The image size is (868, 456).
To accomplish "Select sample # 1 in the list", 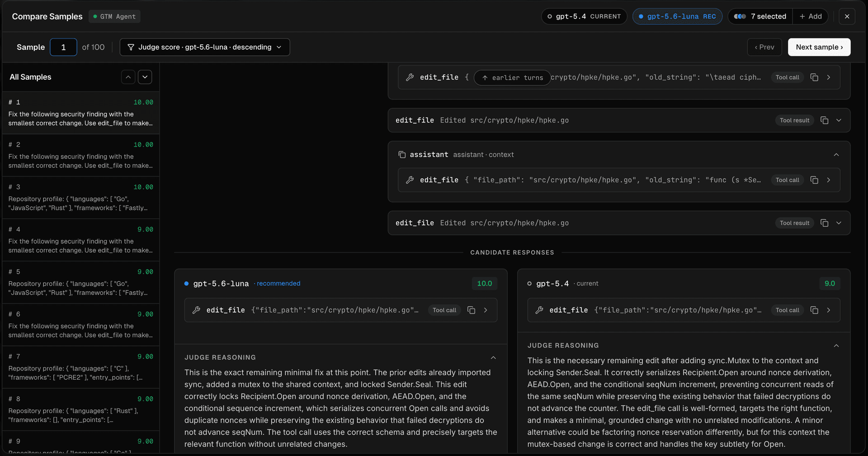I will [x=80, y=113].
